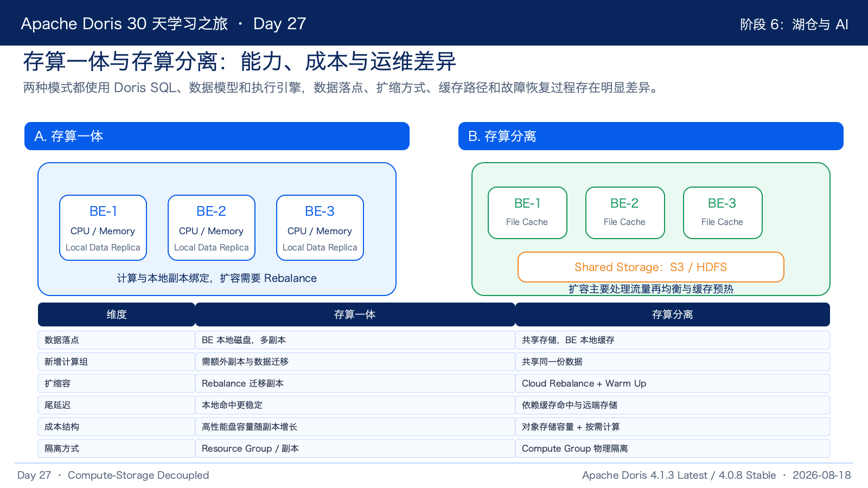
Task: Click footer 'Apache Doris 4.1.3 Latest / 4.0.8 Stable · 2026-08-18'
Action: (716, 475)
